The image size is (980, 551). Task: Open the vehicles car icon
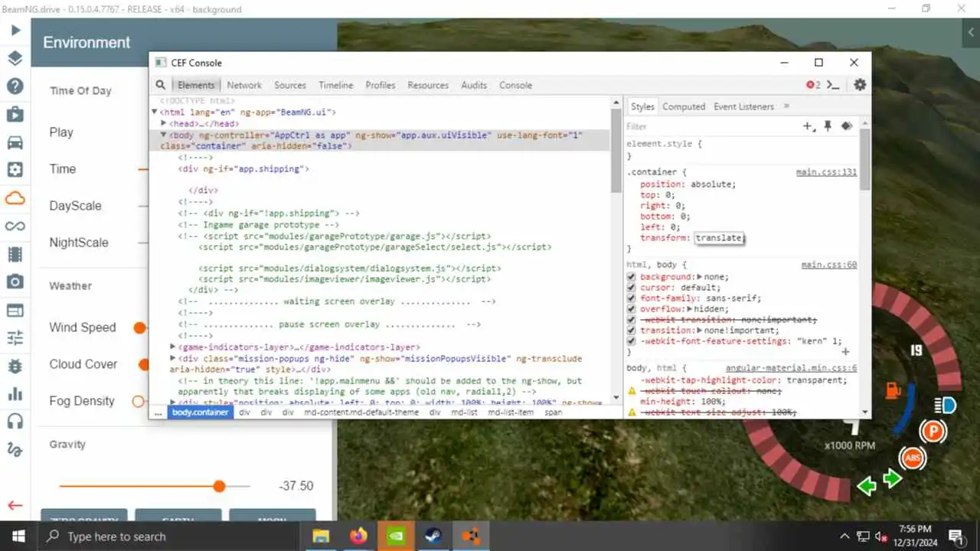tap(15, 142)
